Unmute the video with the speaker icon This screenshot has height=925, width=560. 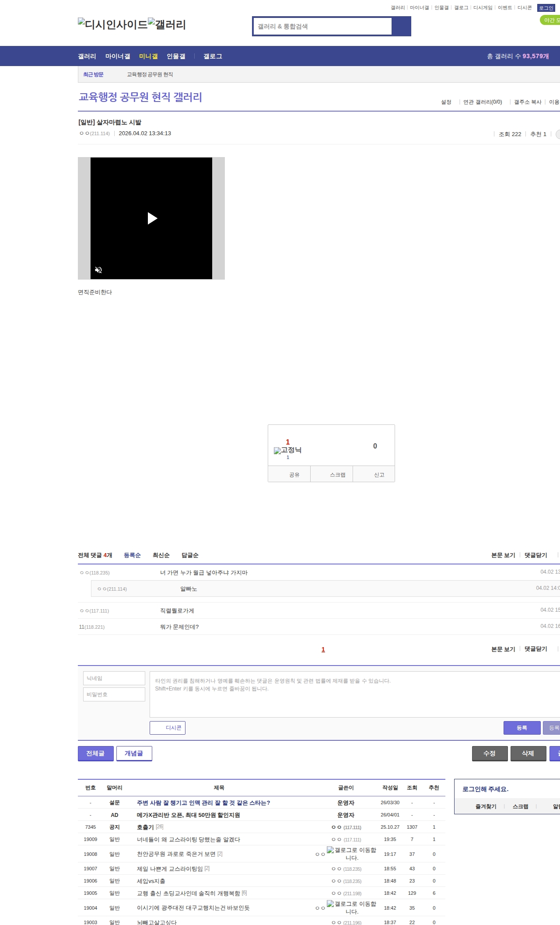(98, 270)
